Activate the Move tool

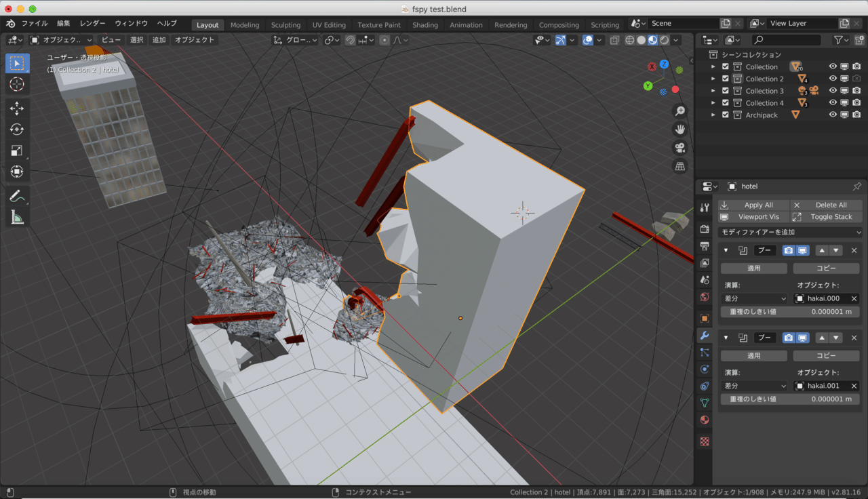pos(18,108)
